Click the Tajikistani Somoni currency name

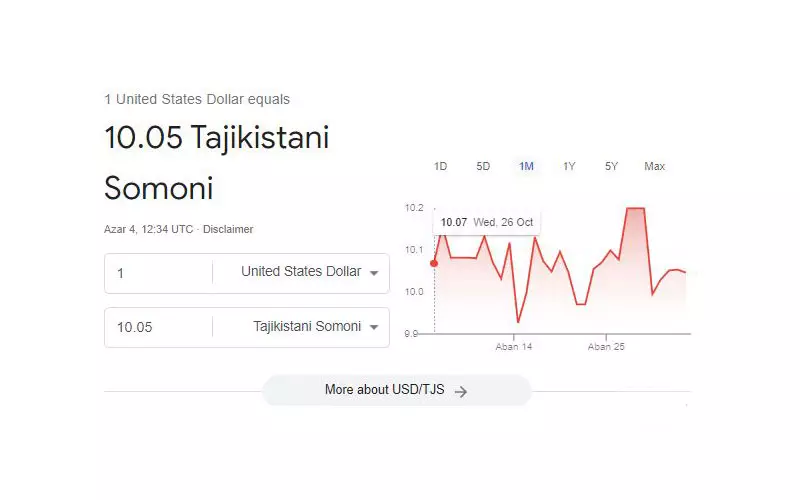pyautogui.click(x=306, y=326)
